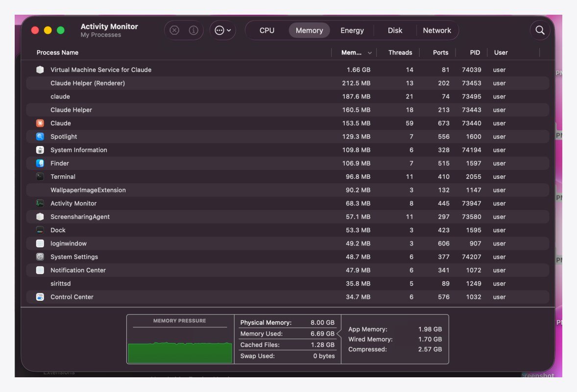Click the search magnifier icon
Viewport: 577px width, 392px height.
coord(540,30)
